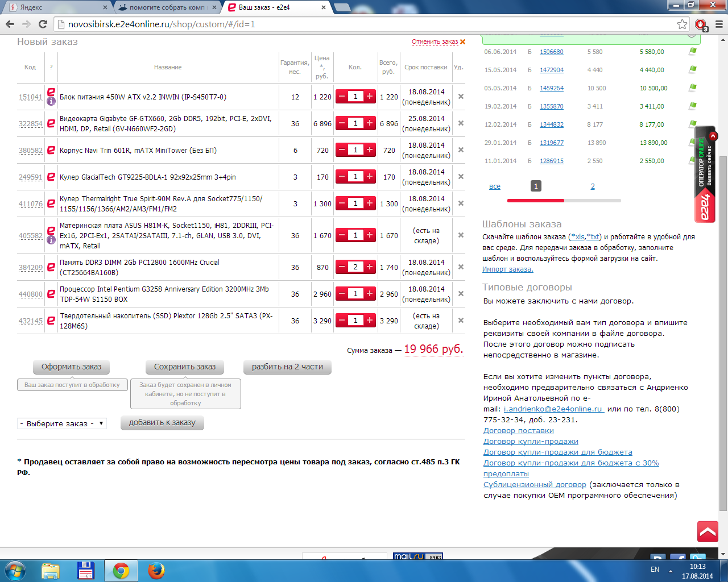Decrease quantity of Intel Pentium G3258 processor
This screenshot has width=728, height=582.
342,294
